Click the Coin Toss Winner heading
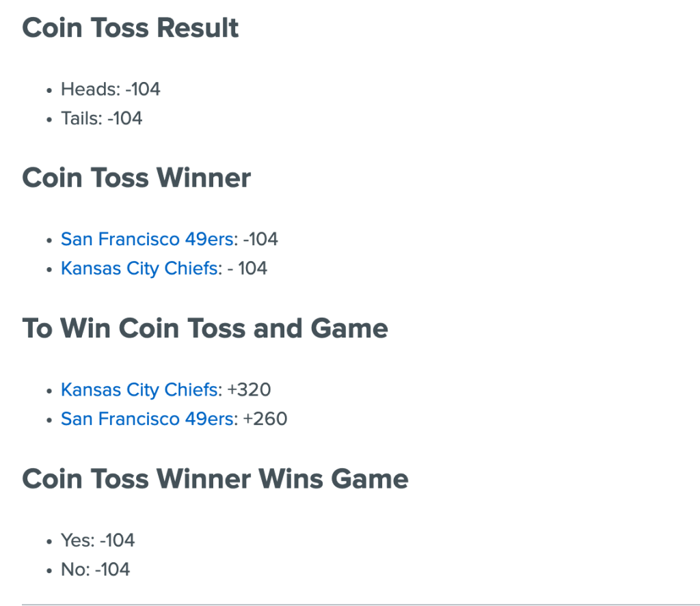The width and height of the screenshot is (700, 606). point(137,178)
